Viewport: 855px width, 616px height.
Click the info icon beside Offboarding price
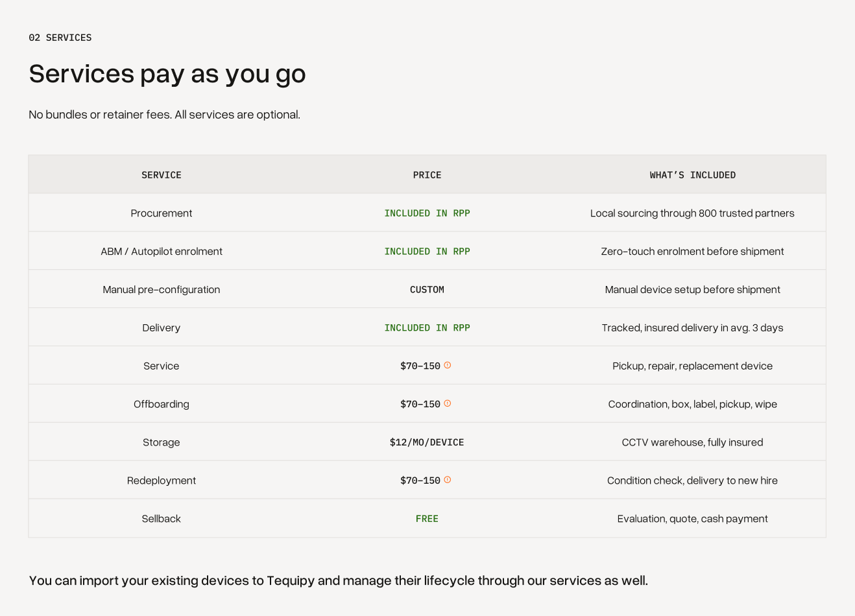448,403
